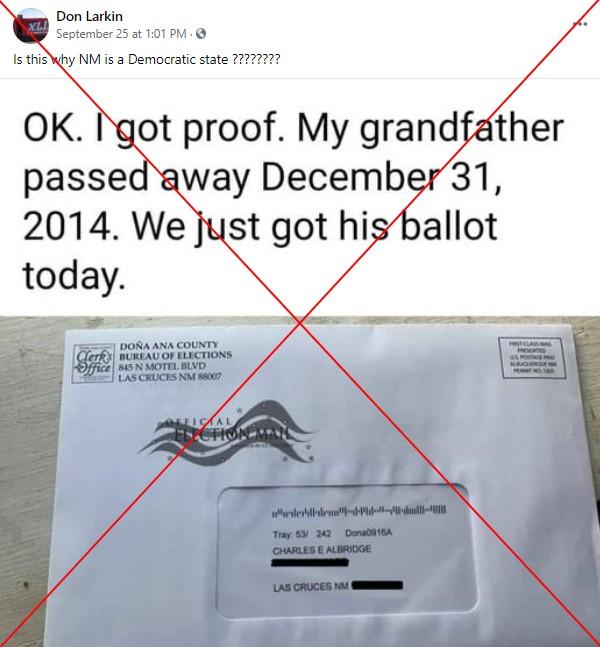The height and width of the screenshot is (647, 600).
Task: Open Don Larkin's profile picture
Action: (x=31, y=26)
